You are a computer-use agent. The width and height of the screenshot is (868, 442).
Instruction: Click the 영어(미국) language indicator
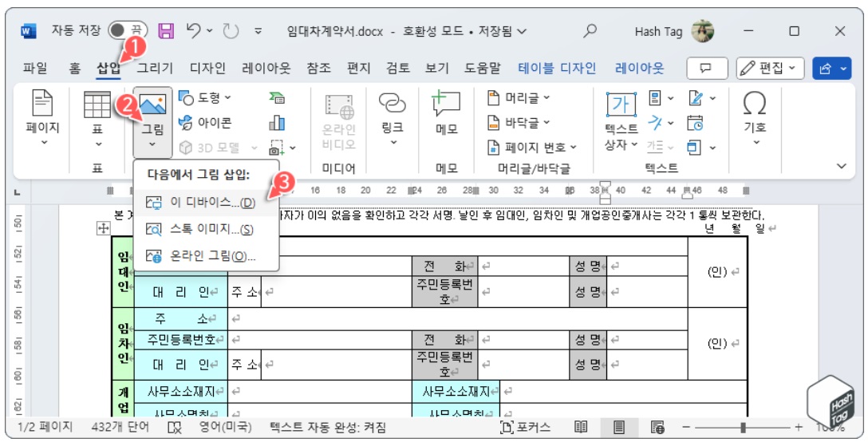(x=225, y=427)
